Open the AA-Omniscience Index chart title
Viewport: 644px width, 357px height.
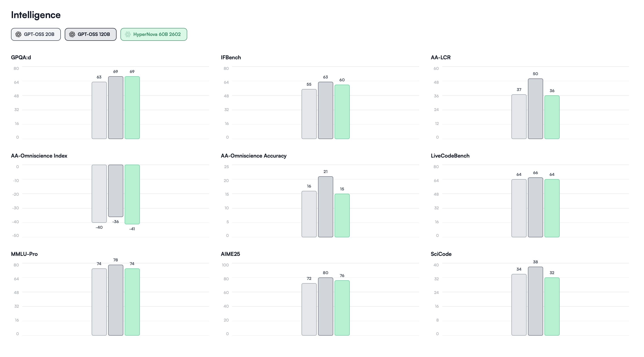click(39, 156)
